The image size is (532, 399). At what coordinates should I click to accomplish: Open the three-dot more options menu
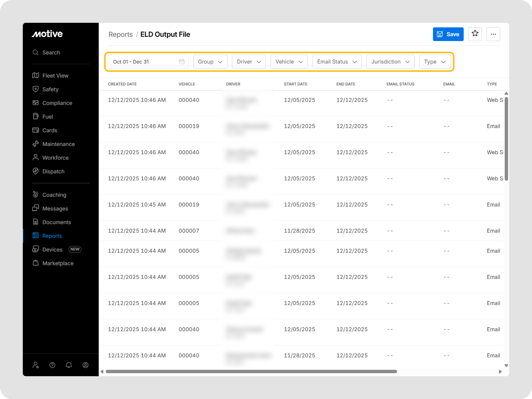[x=493, y=34]
